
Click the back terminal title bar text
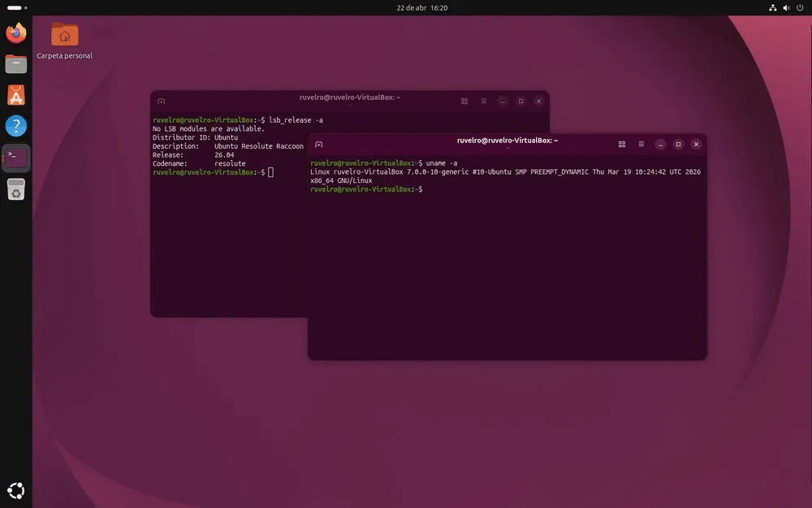[350, 98]
